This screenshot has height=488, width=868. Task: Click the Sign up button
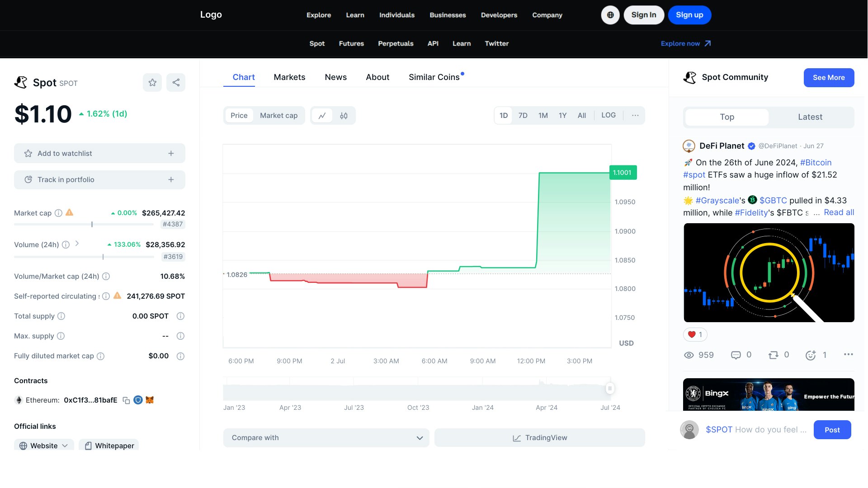pyautogui.click(x=689, y=14)
